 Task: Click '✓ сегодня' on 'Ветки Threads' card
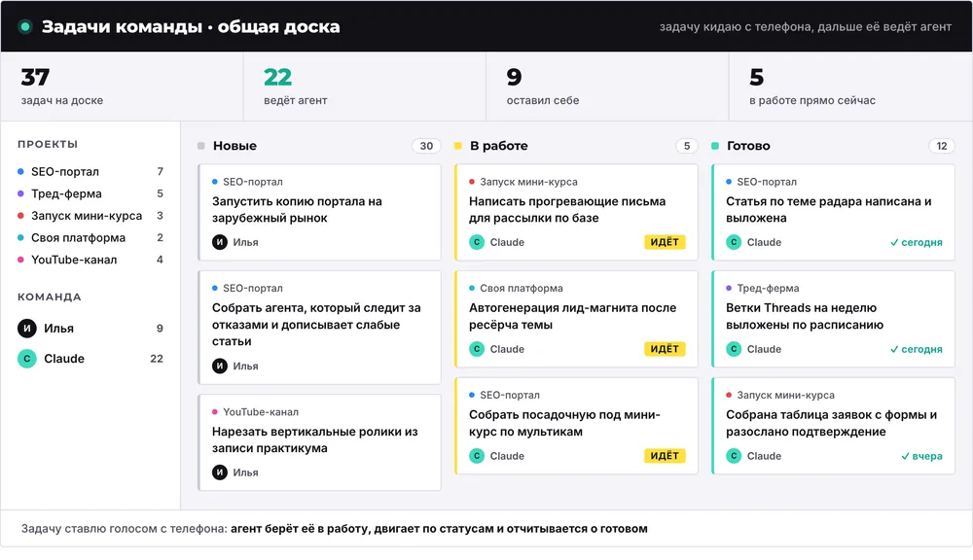click(x=916, y=349)
